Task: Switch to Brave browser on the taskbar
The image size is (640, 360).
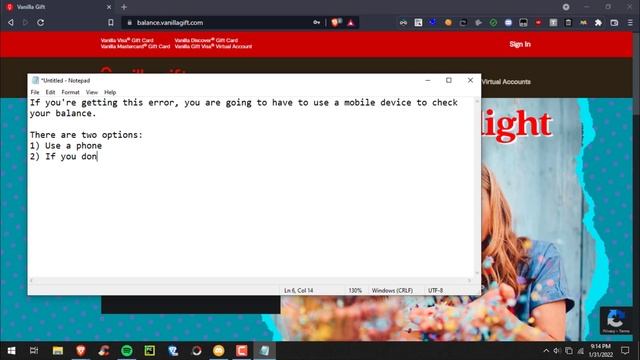Action: click(81, 351)
